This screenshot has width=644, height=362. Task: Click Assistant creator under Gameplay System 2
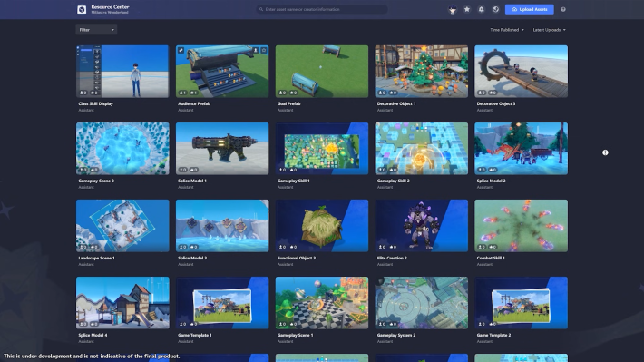(x=385, y=341)
